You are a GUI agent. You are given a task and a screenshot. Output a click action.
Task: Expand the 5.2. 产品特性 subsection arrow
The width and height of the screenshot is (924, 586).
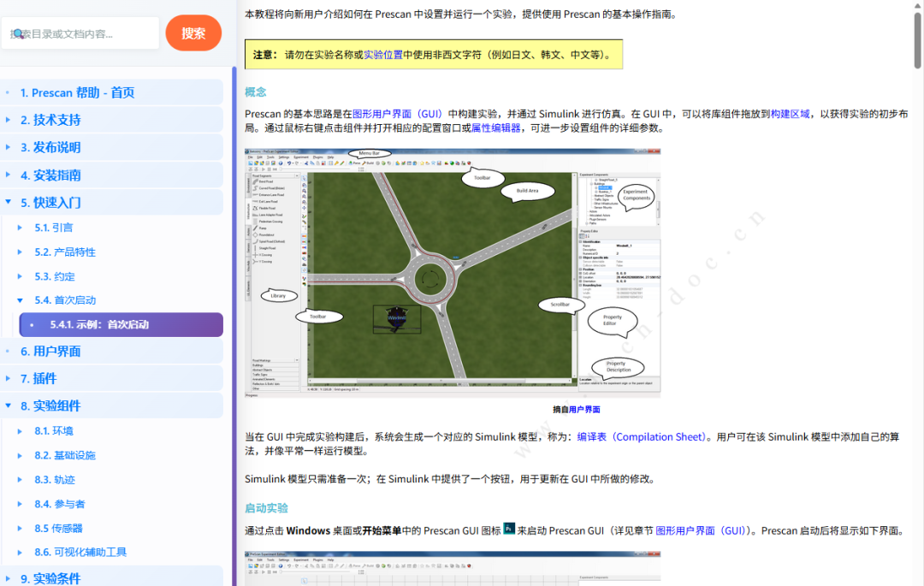[x=20, y=252]
